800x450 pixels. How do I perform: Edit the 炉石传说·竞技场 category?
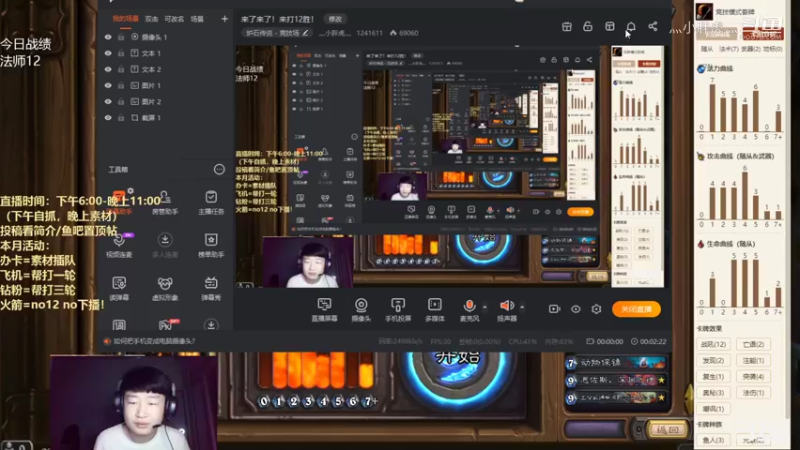(277, 33)
